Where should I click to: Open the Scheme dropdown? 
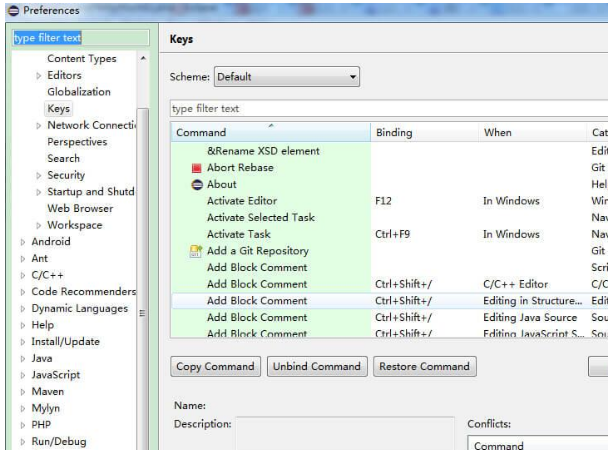point(286,77)
